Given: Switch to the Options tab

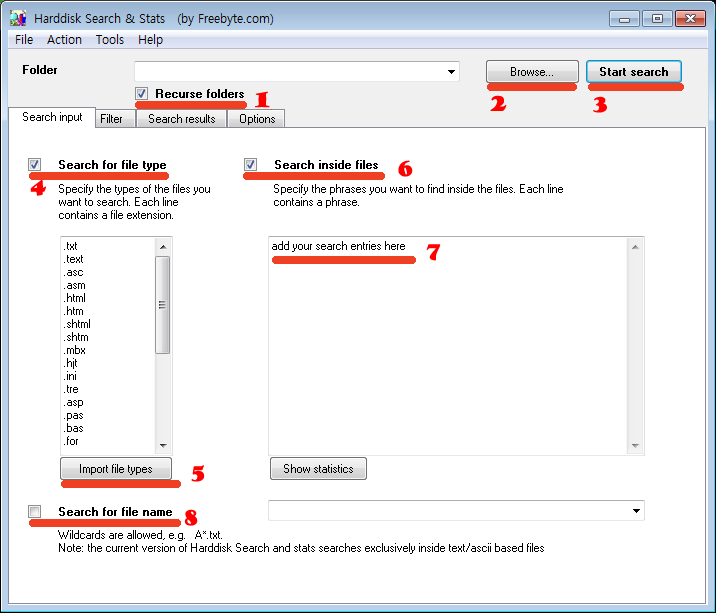Looking at the screenshot, I should 257,119.
